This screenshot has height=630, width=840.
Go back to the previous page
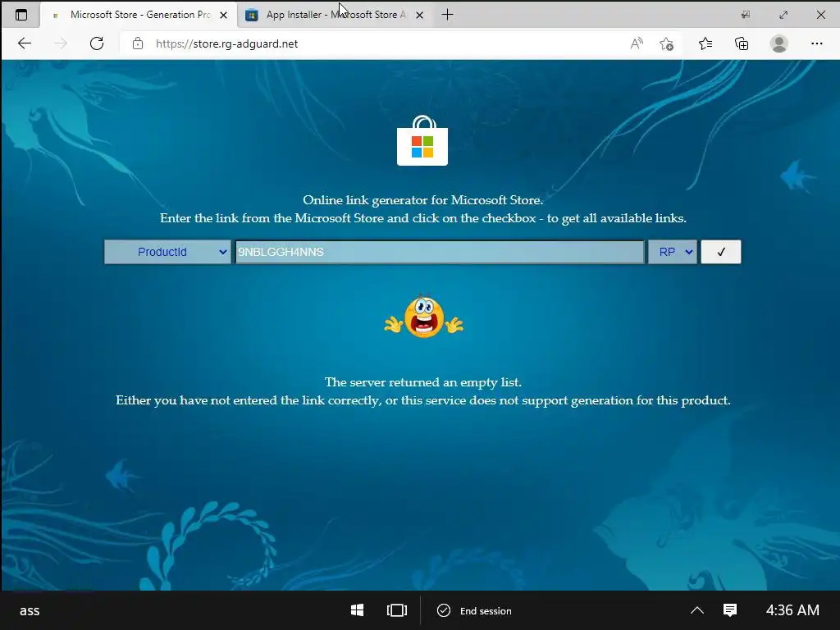(x=25, y=43)
